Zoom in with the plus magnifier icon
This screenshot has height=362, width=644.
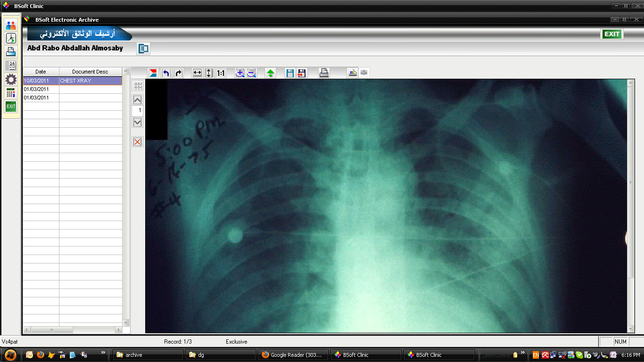point(240,73)
